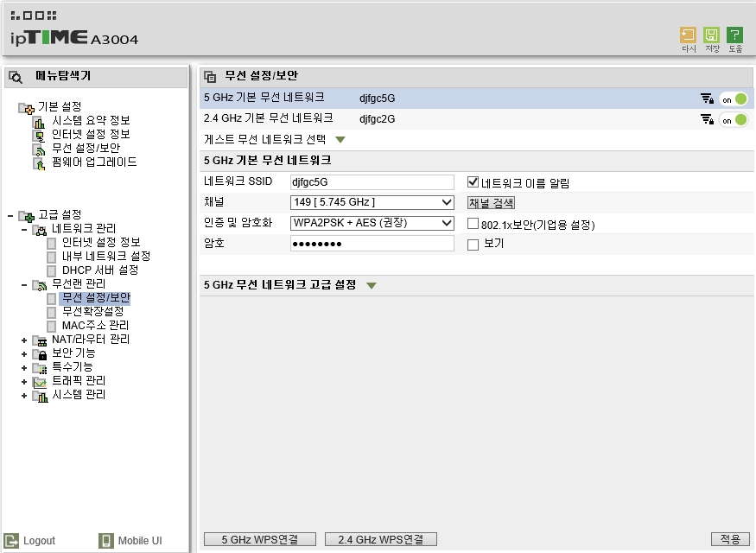
Task: Expand 게스트 무선 네트워크 선택 arrow
Action: 340,140
